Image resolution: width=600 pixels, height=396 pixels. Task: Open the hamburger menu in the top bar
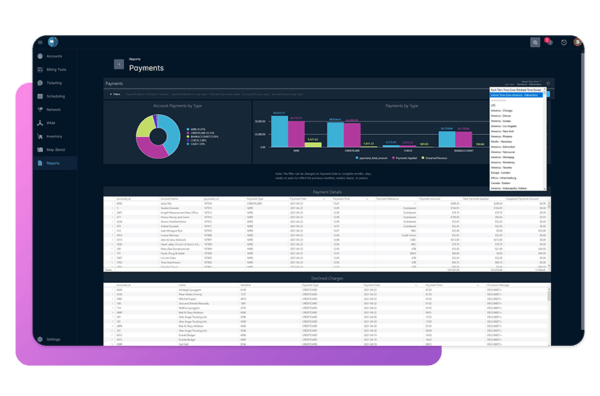(x=40, y=42)
